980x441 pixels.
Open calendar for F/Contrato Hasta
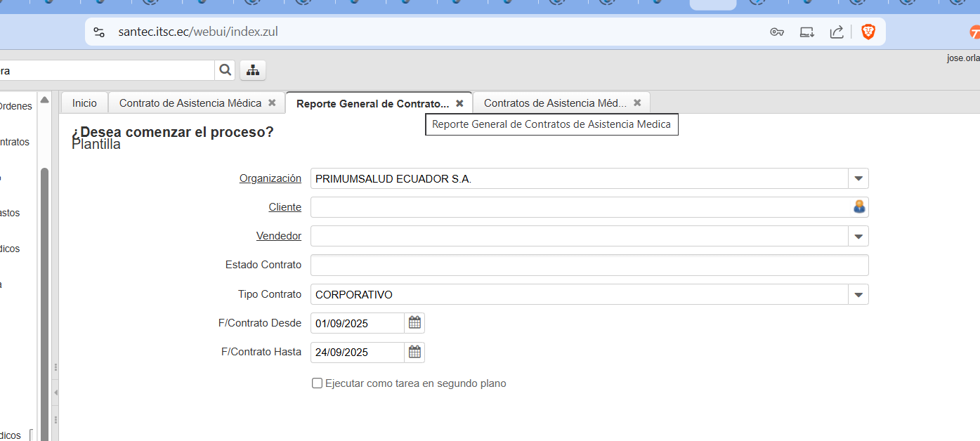[x=414, y=353]
